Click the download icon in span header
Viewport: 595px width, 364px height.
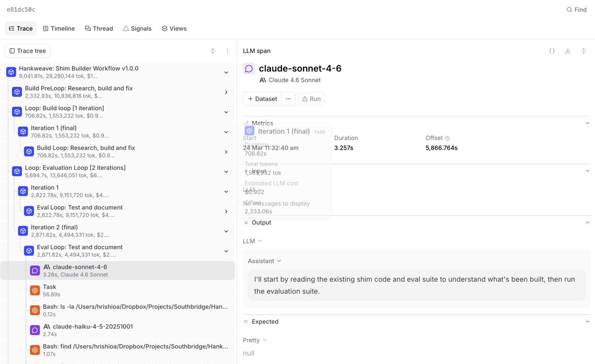pos(568,51)
